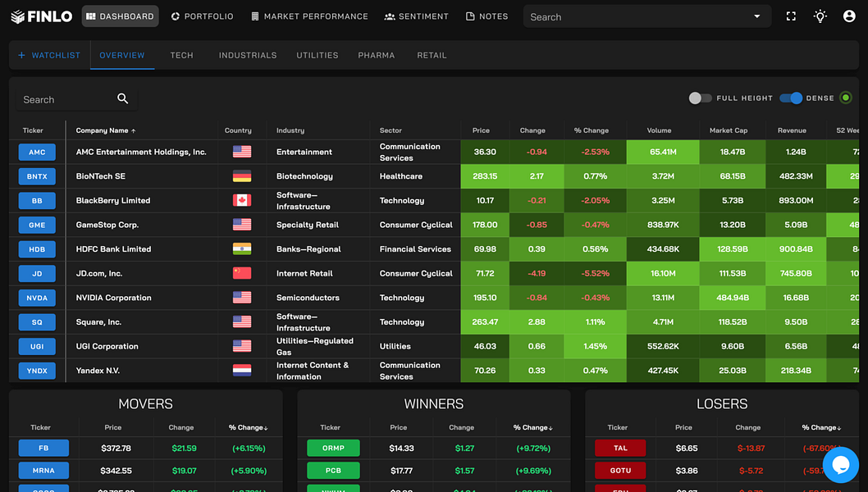Image resolution: width=868 pixels, height=492 pixels.
Task: Open FB ticker in Movers
Action: [x=43, y=449]
